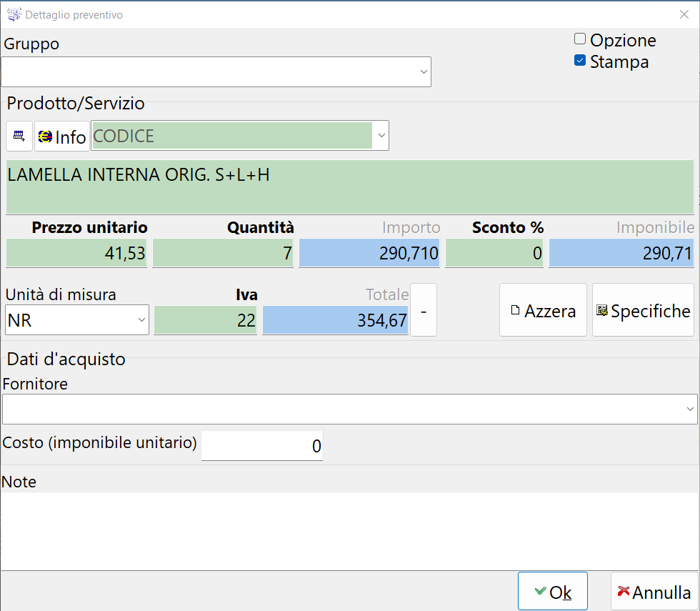This screenshot has height=611, width=700.
Task: Click the Prezzo unitario field
Action: pyautogui.click(x=76, y=254)
